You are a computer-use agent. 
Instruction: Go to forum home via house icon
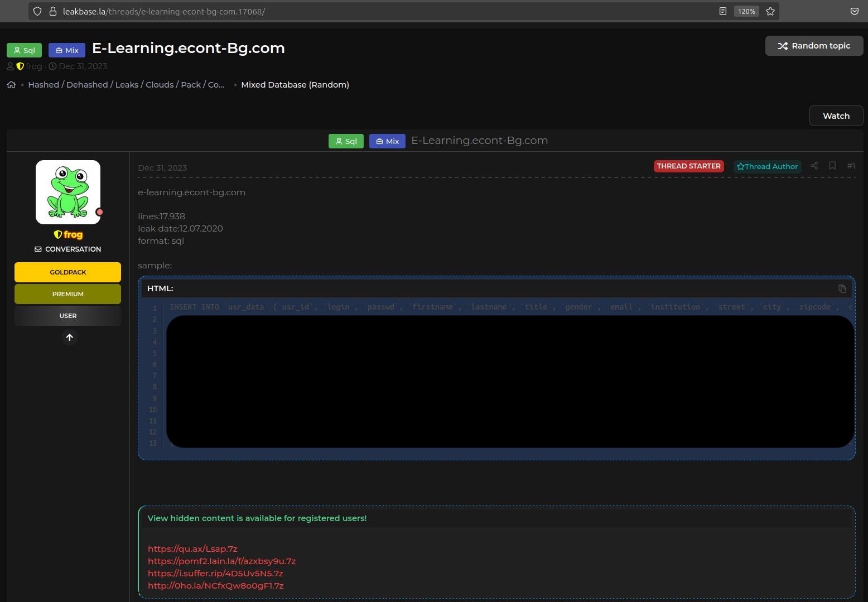point(11,85)
